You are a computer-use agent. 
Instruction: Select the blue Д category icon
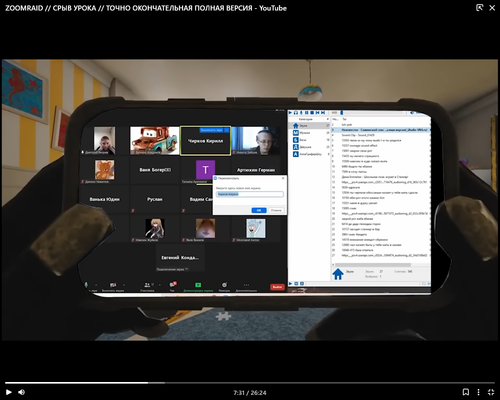[x=295, y=147]
